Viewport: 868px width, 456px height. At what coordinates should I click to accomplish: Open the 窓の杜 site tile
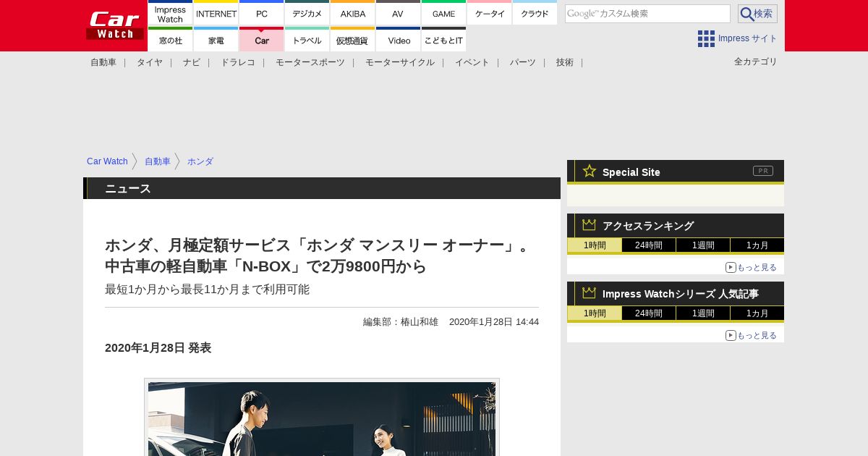click(x=170, y=39)
